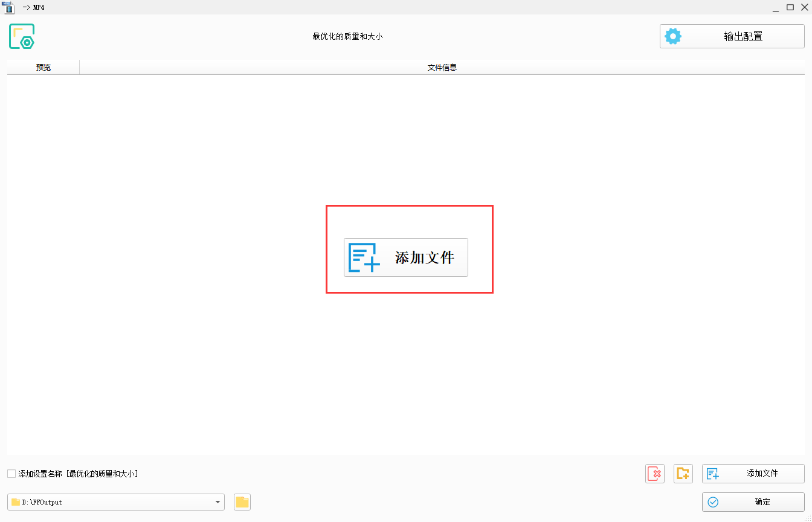Enable 添加设置名称 checkbox

click(11, 474)
